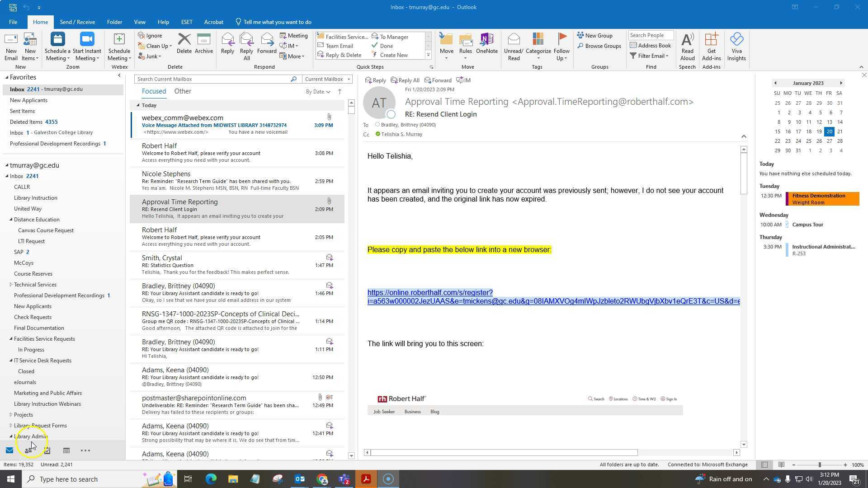This screenshot has width=868, height=488.
Task: Toggle sort order arrow in message list
Action: point(340,92)
